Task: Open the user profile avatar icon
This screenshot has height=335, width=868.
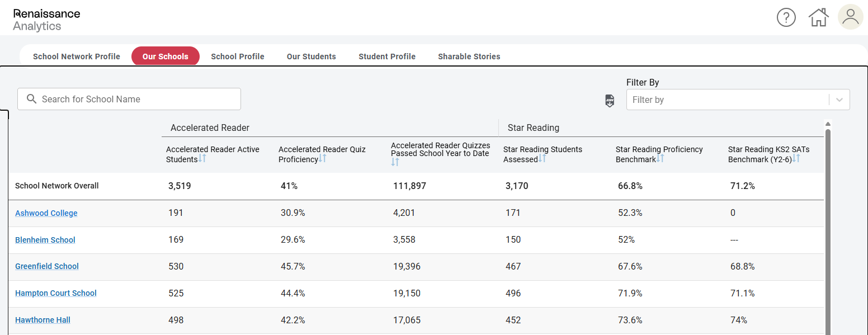Action: click(x=850, y=17)
